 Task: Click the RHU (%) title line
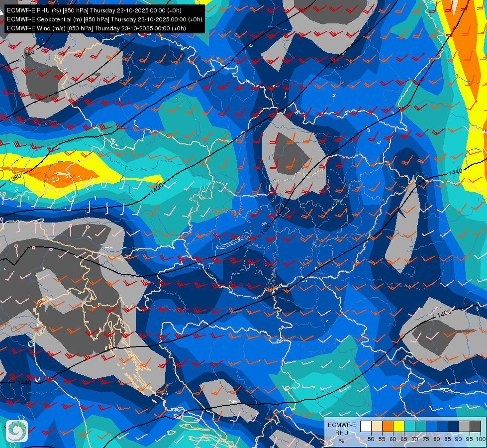(x=94, y=10)
